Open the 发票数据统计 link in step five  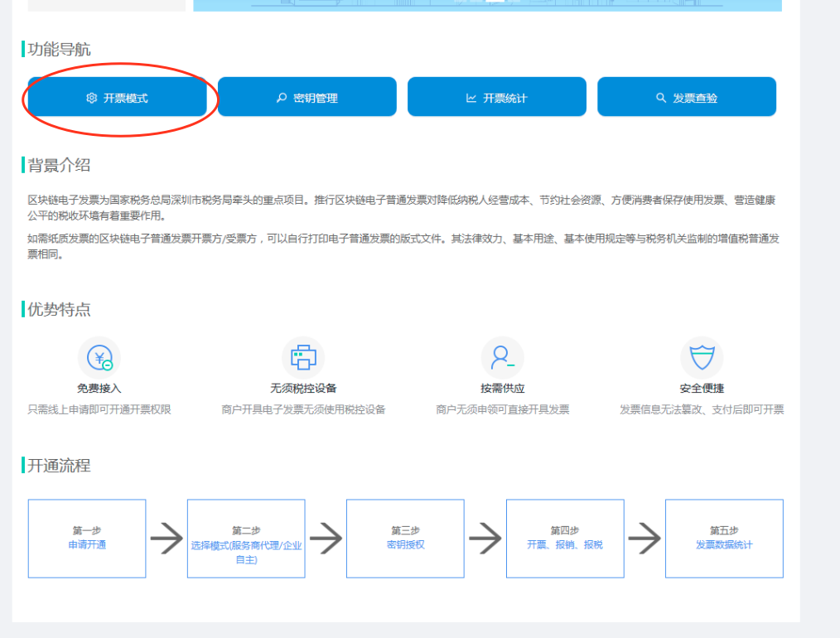(x=724, y=545)
